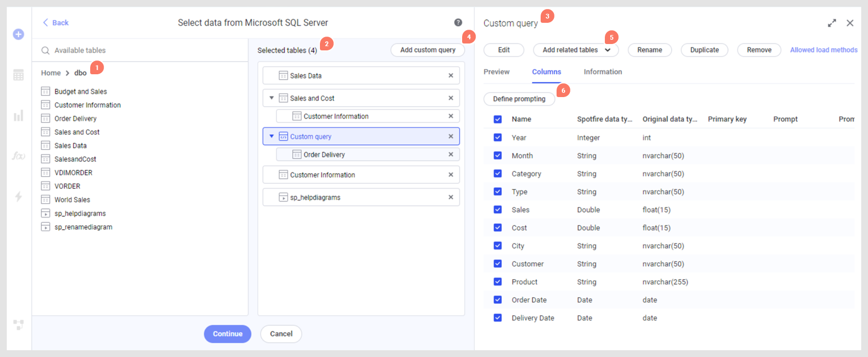Open the data table icon in left sidebar

click(19, 75)
